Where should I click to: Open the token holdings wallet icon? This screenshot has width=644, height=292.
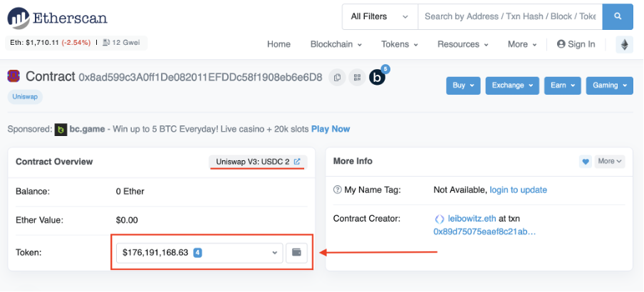[296, 253]
